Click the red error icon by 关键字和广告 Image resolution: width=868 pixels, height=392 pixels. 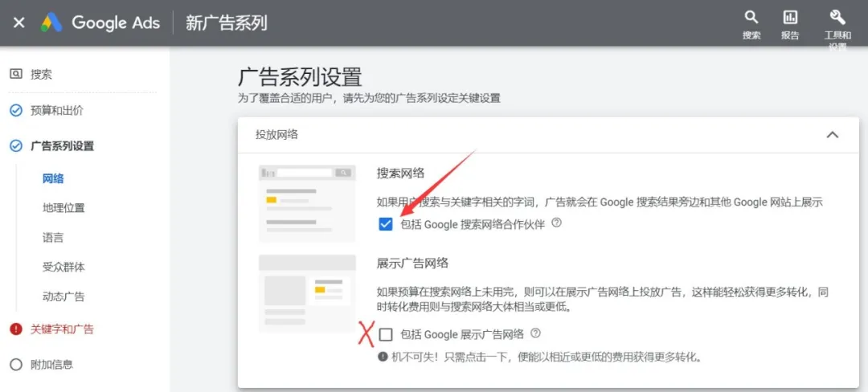[16, 329]
